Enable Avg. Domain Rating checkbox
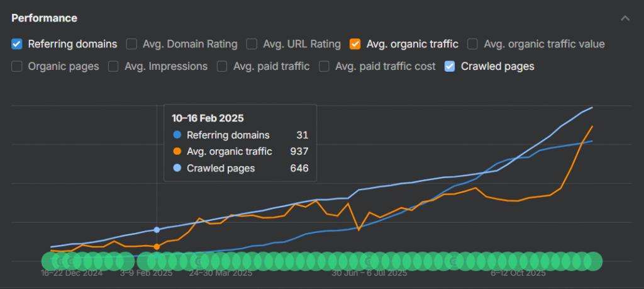The width and height of the screenshot is (644, 289). point(132,44)
